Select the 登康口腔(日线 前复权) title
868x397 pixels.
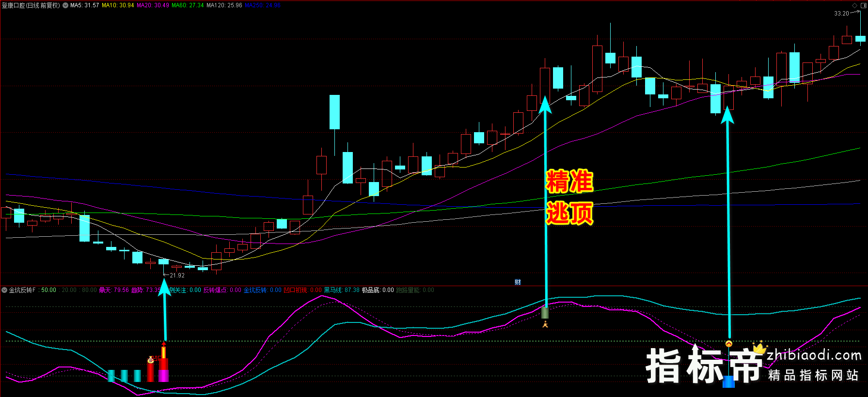[x=31, y=5]
